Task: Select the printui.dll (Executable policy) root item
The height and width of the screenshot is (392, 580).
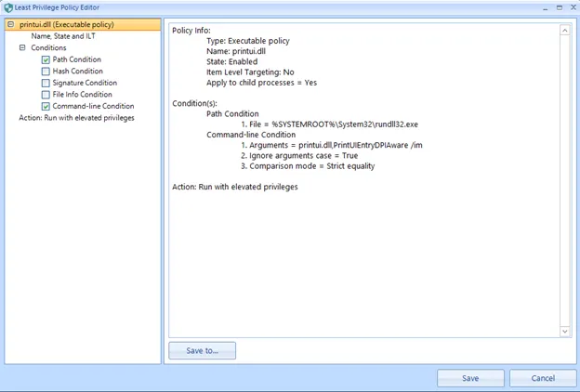Action: pos(64,25)
